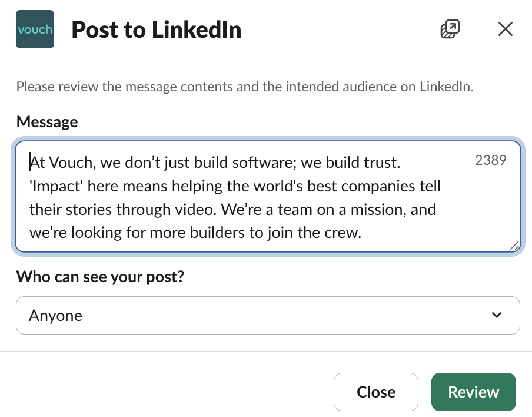Viewport: 532px width, 417px height.
Task: Click the text area resize handle
Action: coord(514,246)
